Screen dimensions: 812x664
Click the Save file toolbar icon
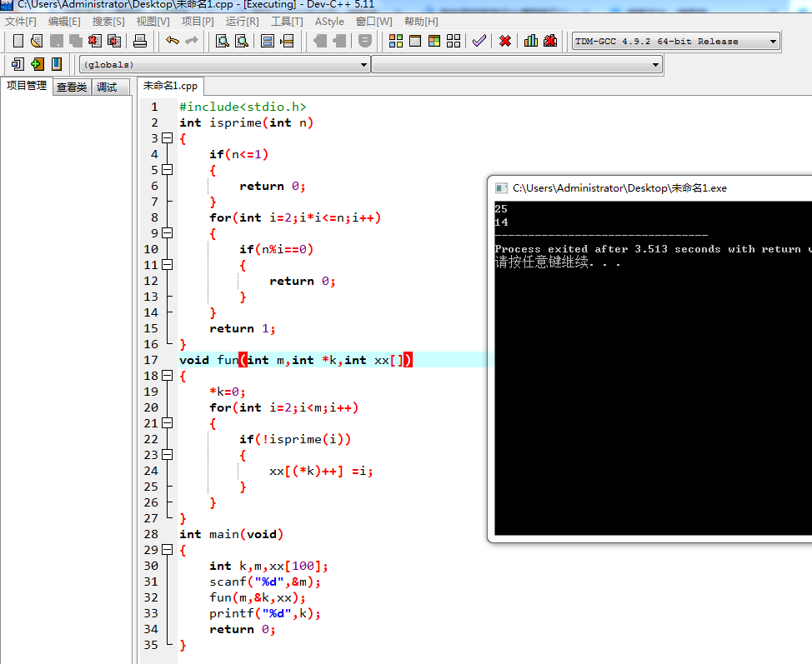click(56, 41)
